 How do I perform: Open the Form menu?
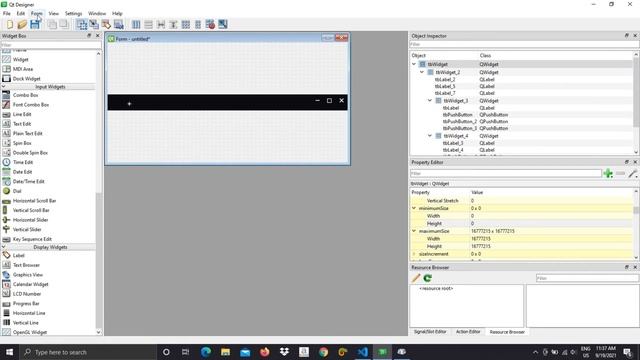[37, 13]
